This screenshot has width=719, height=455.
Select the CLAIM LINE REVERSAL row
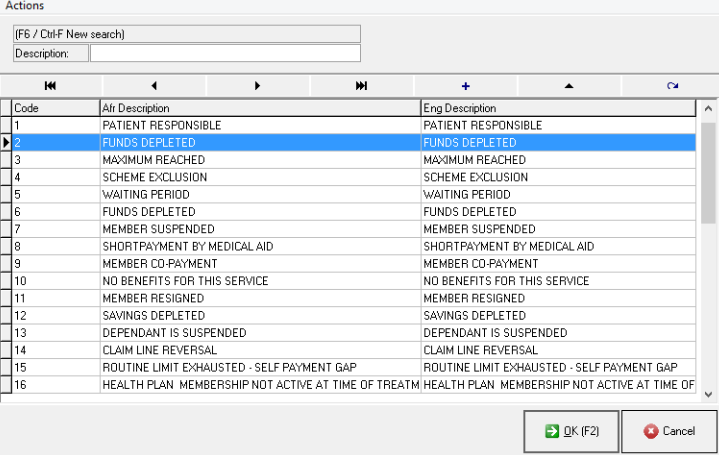pyautogui.click(x=260, y=350)
